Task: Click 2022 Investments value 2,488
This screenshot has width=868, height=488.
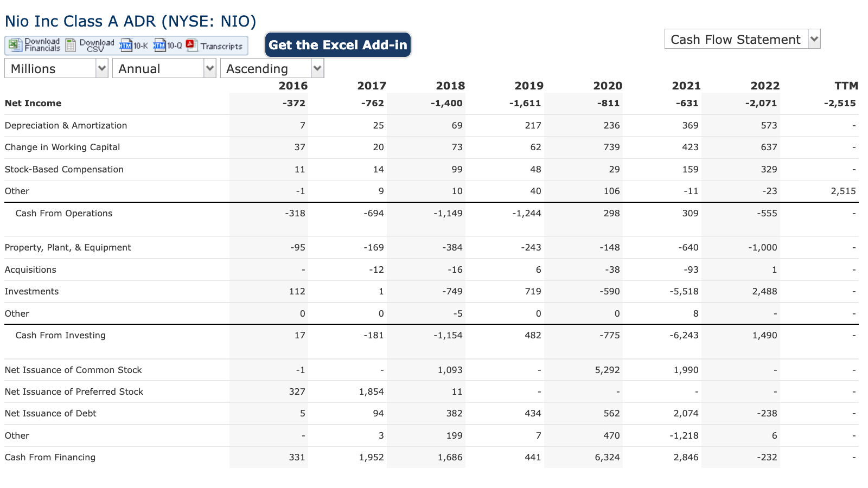Action: [764, 291]
